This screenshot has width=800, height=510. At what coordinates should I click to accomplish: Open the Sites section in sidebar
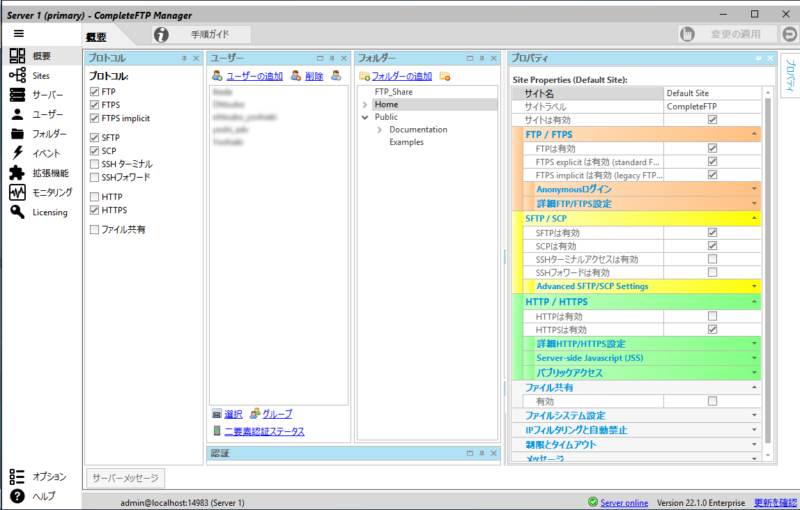pos(40,75)
